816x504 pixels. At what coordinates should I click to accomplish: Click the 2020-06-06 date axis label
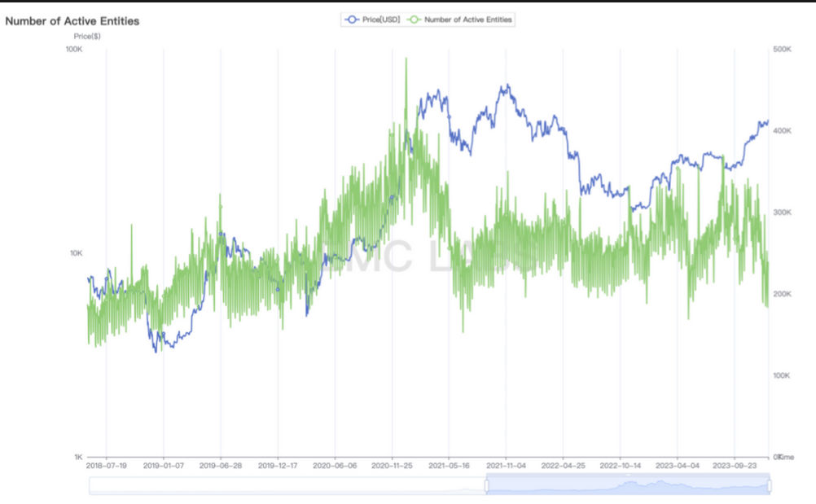pos(335,467)
